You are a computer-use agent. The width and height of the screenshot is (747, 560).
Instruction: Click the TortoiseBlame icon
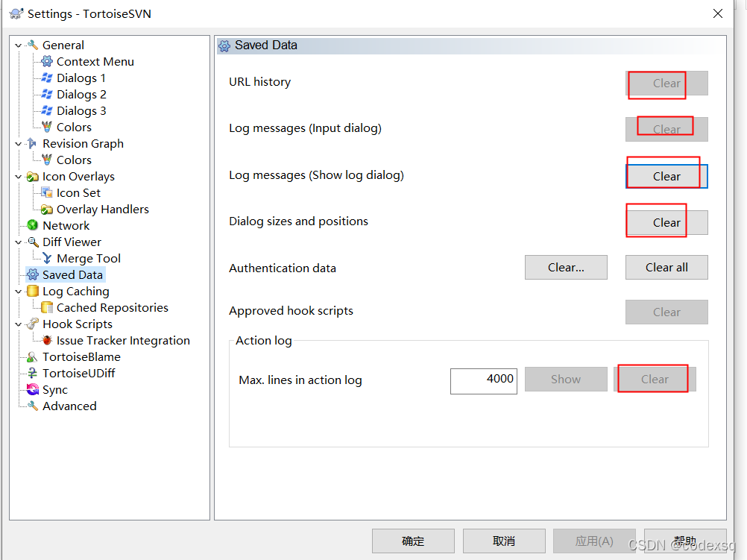point(32,357)
